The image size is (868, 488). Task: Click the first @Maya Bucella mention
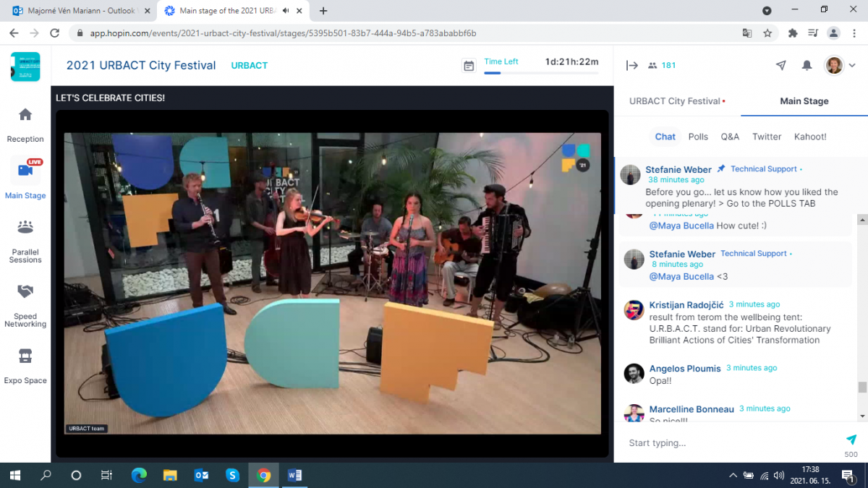pos(681,226)
